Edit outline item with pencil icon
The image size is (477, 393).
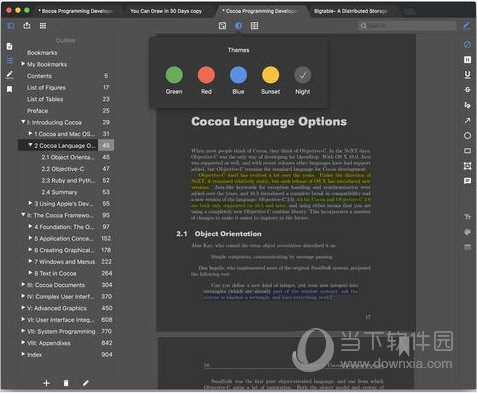pyautogui.click(x=85, y=383)
